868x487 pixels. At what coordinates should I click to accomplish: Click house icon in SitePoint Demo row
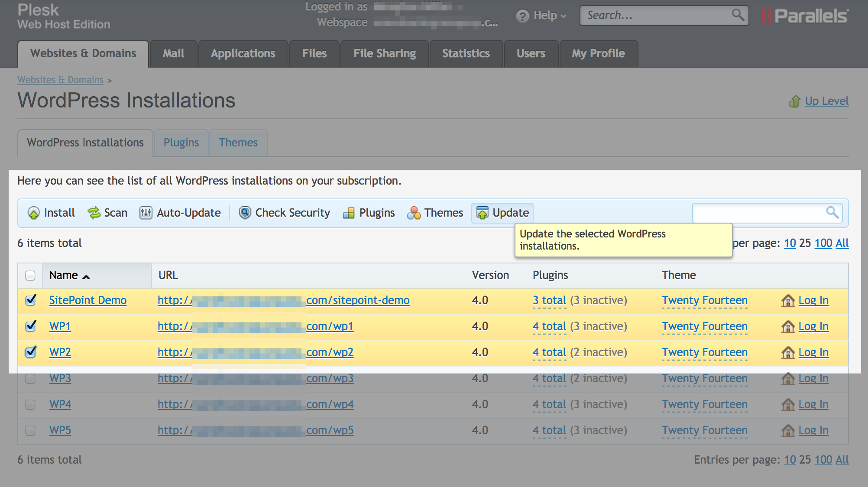[788, 300]
